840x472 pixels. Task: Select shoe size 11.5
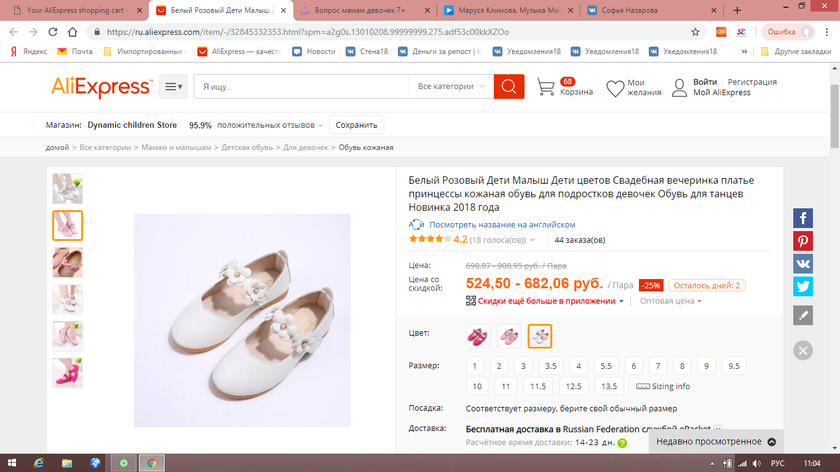click(538, 386)
